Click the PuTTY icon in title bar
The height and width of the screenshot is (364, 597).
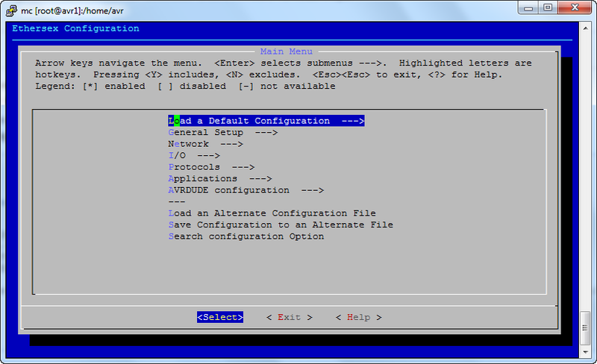click(x=10, y=7)
